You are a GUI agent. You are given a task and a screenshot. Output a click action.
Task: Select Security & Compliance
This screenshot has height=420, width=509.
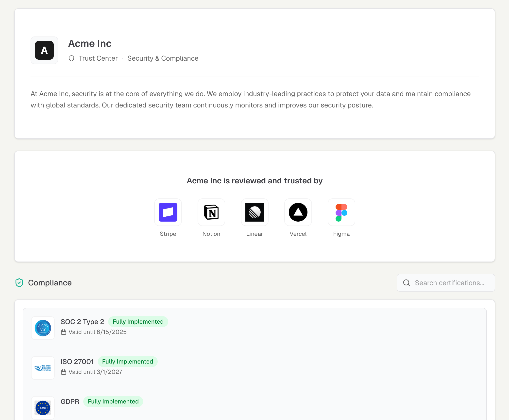pos(163,58)
